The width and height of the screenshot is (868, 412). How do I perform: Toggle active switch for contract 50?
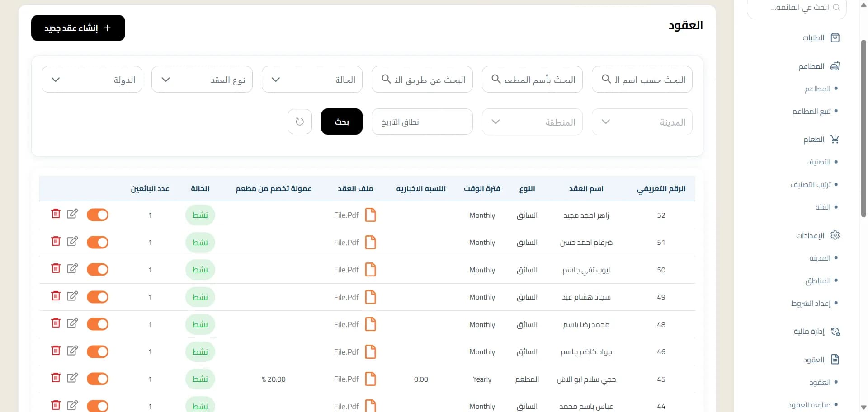[x=98, y=269]
